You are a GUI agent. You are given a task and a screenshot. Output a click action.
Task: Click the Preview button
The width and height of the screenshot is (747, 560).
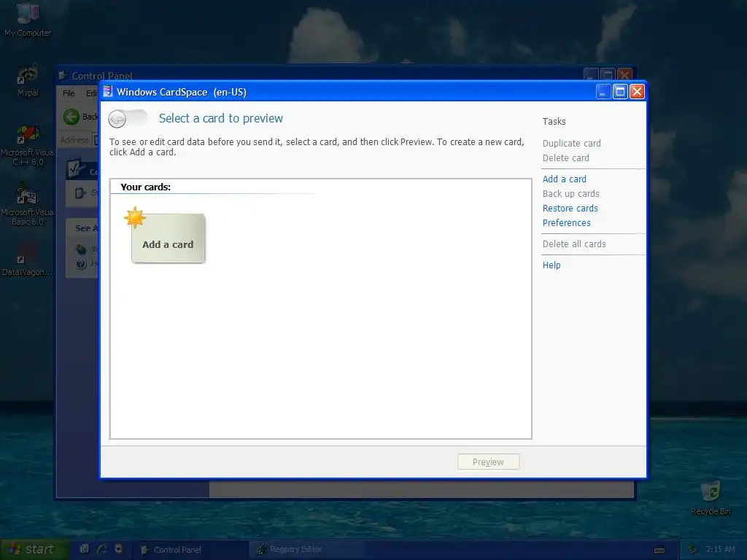tap(488, 462)
